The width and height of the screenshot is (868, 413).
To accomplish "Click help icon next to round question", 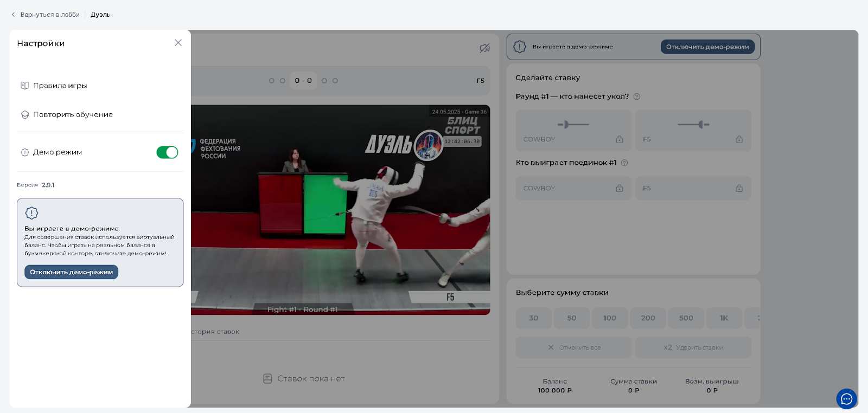I will [x=637, y=96].
